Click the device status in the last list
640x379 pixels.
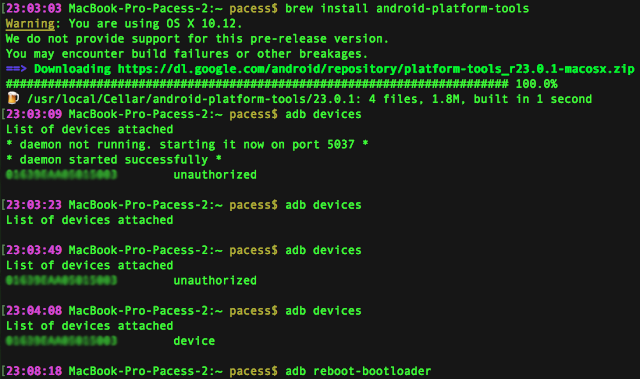pyautogui.click(x=194, y=341)
